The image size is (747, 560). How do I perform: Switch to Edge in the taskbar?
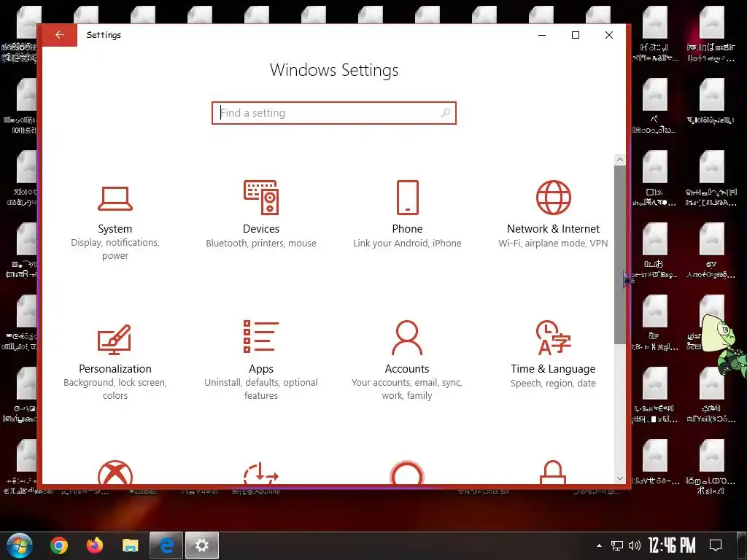click(x=166, y=545)
